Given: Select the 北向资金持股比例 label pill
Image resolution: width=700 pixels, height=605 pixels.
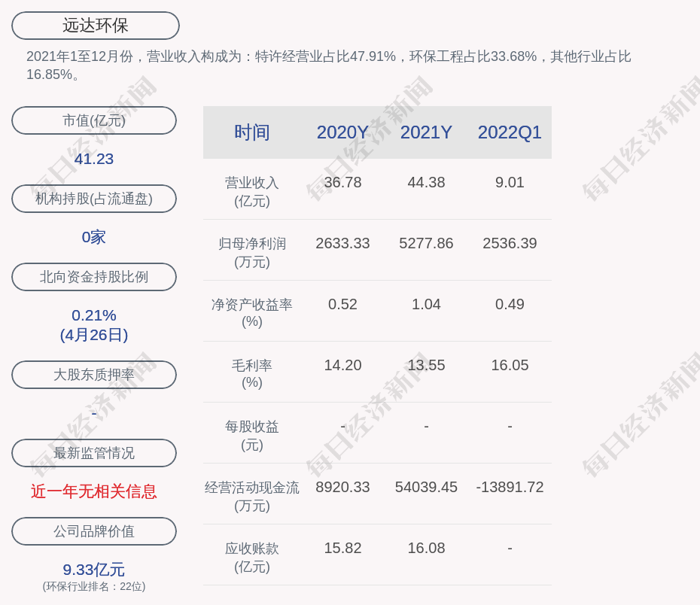Looking at the screenshot, I should coord(94,277).
